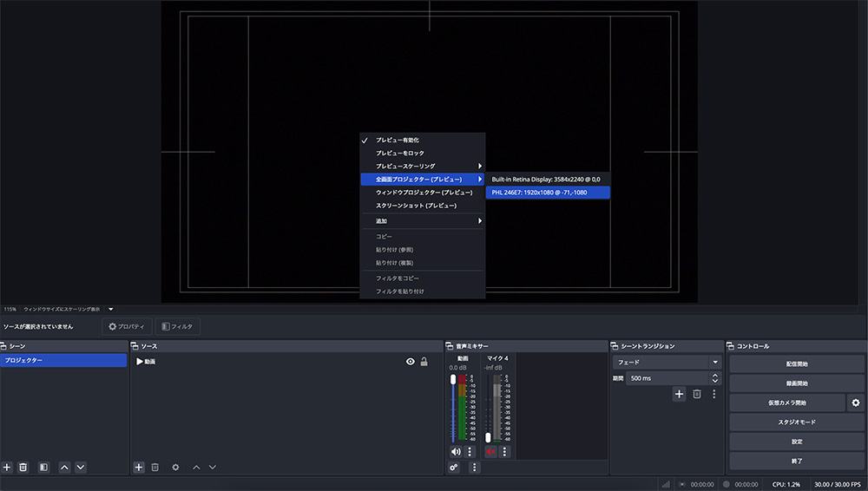
Task: Click the trash icon in the シーン panel
Action: (23, 467)
